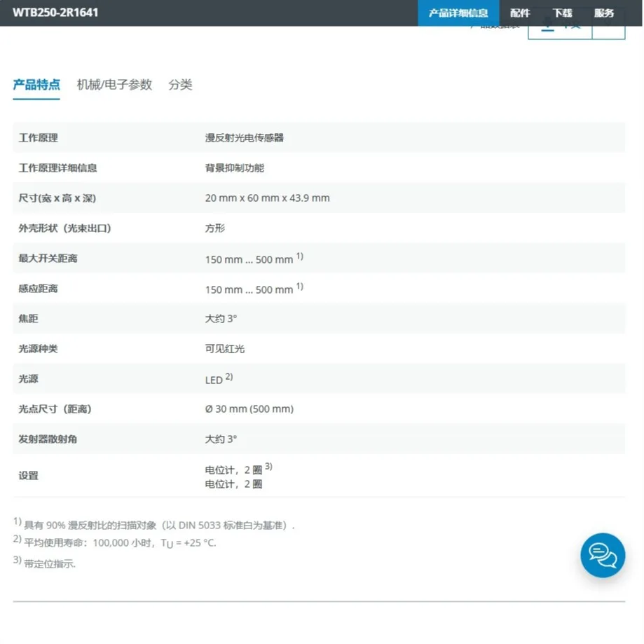Click the 工作原理详细信息 row label
Image resolution: width=644 pixels, height=644 pixels.
(57, 167)
